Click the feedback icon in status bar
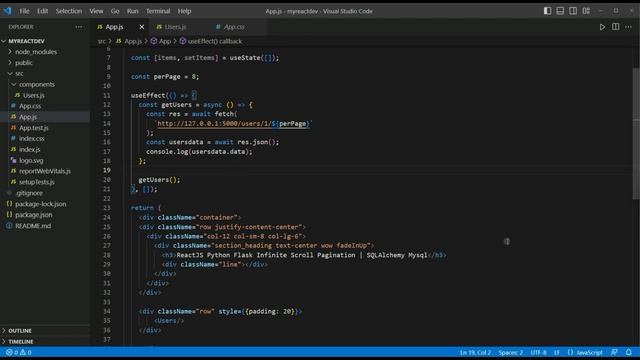 point(614,352)
